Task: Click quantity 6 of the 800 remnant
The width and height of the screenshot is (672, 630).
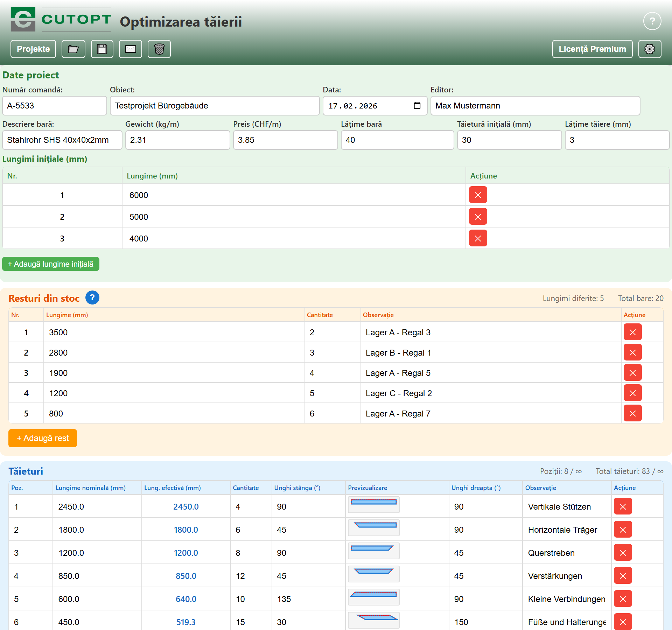Action: (x=333, y=413)
